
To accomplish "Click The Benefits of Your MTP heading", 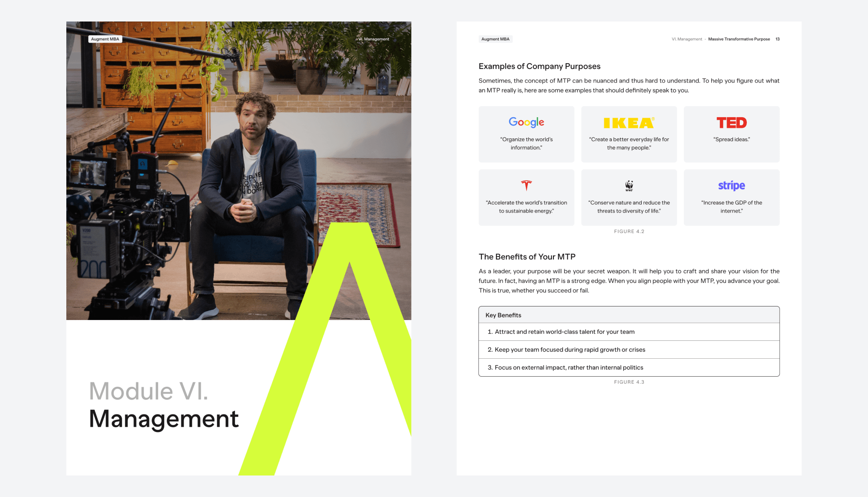I will click(x=527, y=257).
